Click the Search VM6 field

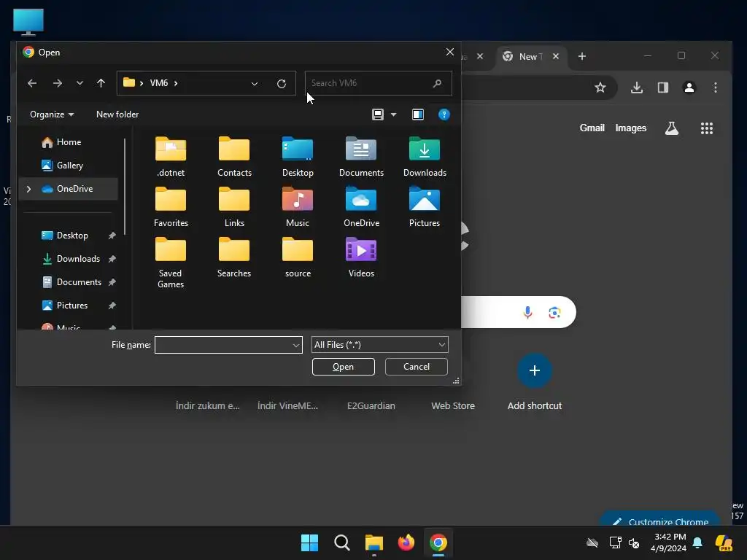[x=378, y=83]
